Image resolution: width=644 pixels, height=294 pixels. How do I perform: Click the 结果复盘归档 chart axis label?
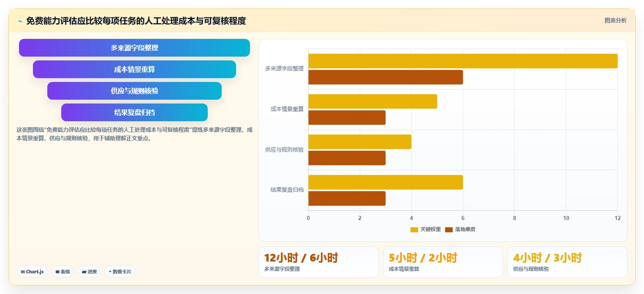(287, 190)
